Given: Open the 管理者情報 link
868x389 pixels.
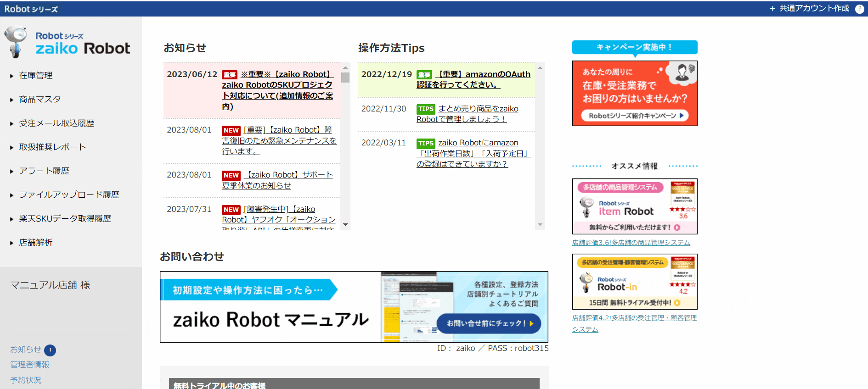Looking at the screenshot, I should (x=30, y=365).
